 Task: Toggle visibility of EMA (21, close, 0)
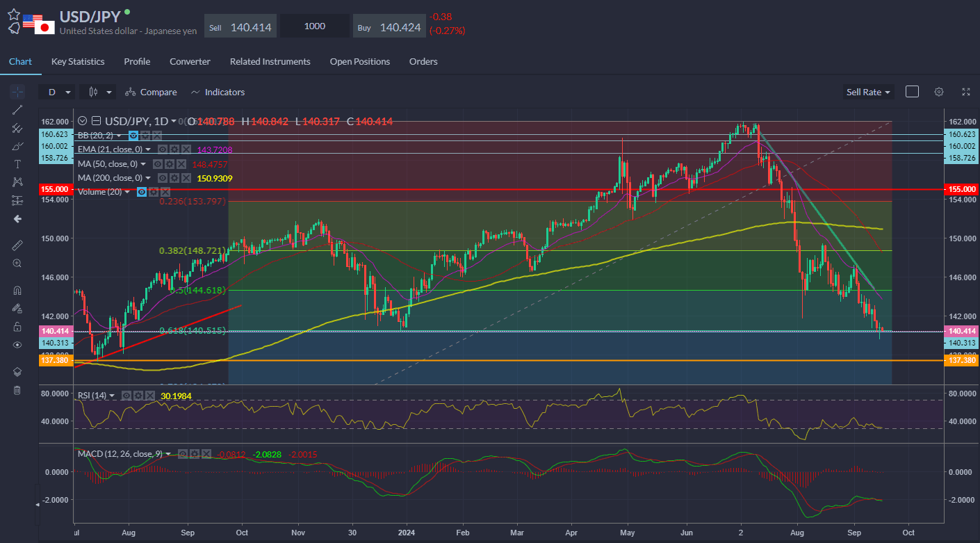point(162,149)
